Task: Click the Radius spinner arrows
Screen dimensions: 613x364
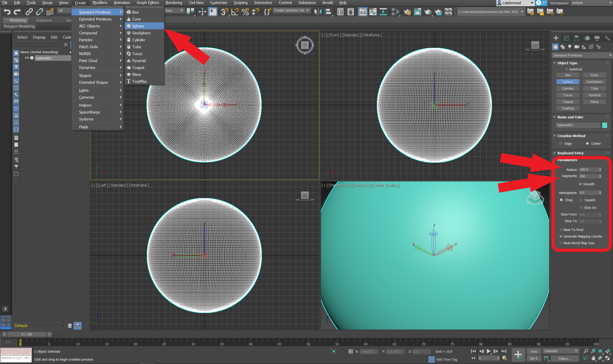Action: [x=600, y=170]
